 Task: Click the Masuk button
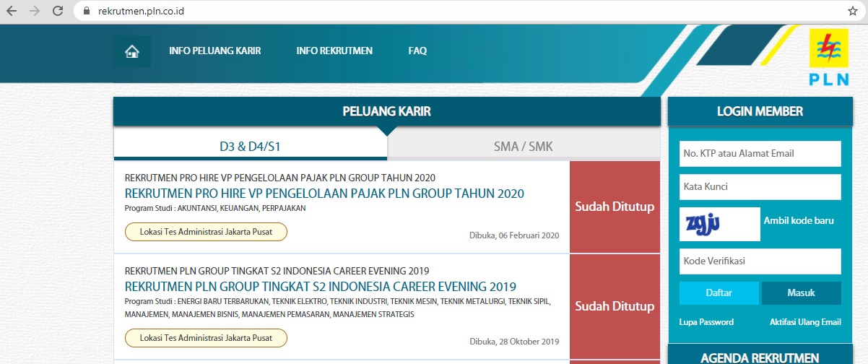coord(802,293)
